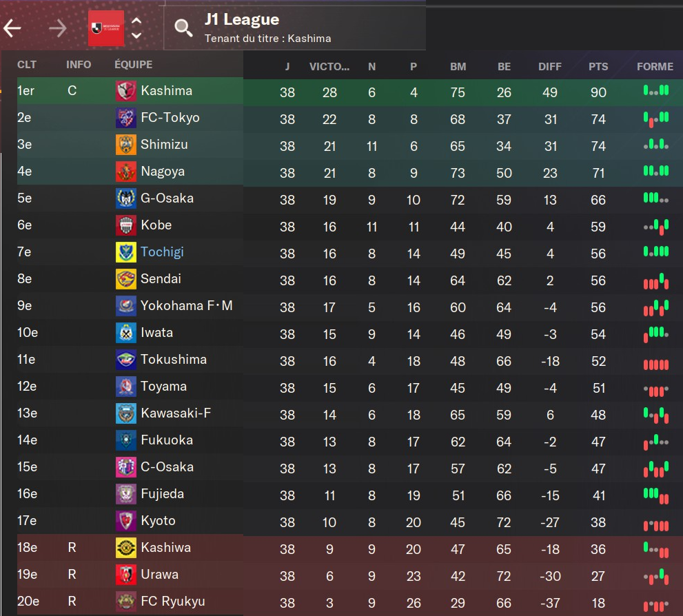Click the magnifying glass search icon
The width and height of the screenshot is (683, 616).
(x=183, y=28)
